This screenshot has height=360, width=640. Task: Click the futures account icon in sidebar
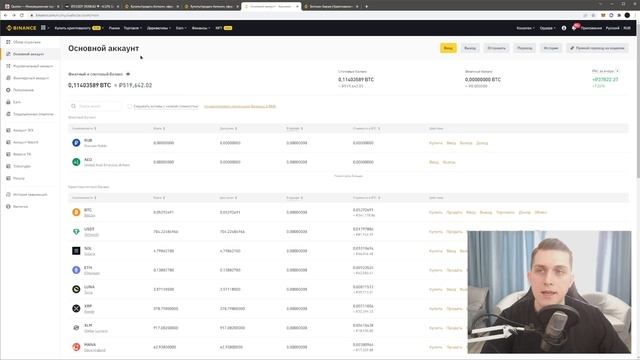coord(8,78)
